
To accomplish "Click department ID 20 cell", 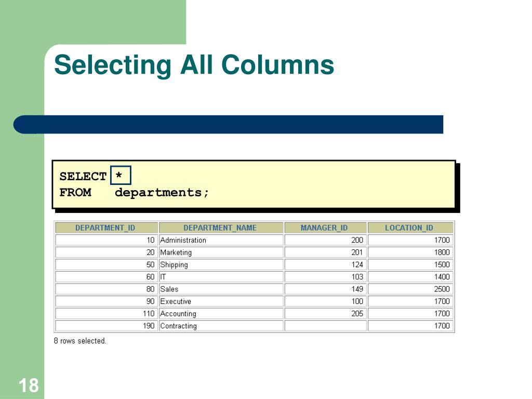I will [x=106, y=252].
